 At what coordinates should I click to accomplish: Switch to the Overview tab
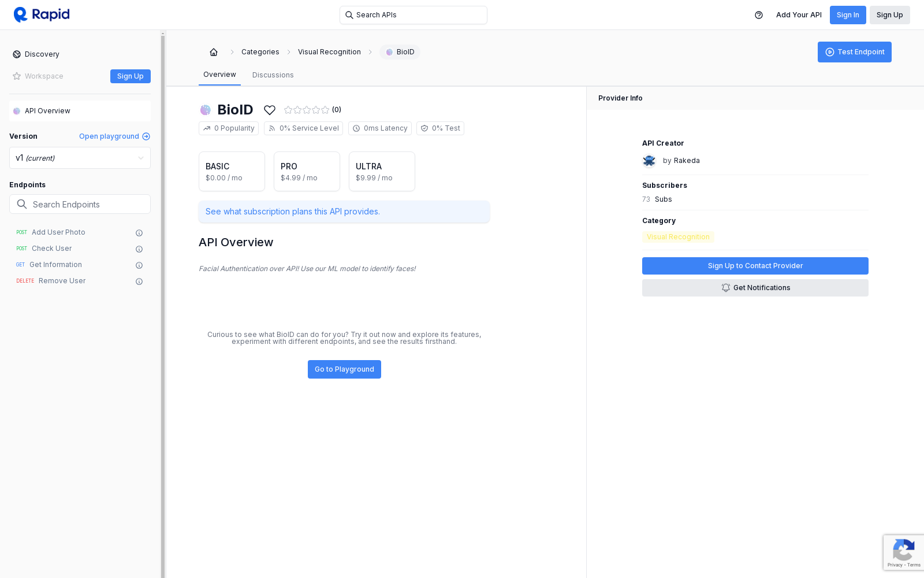[x=219, y=75]
